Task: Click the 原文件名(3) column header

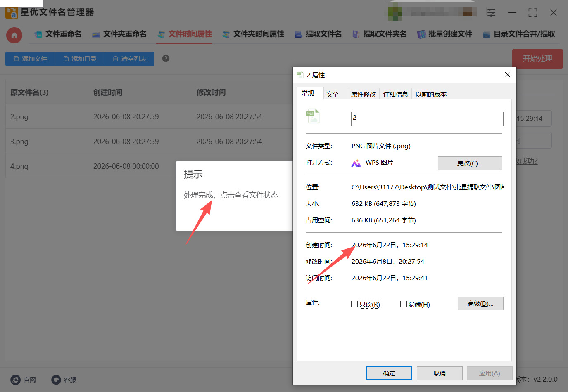Action: coord(29,92)
